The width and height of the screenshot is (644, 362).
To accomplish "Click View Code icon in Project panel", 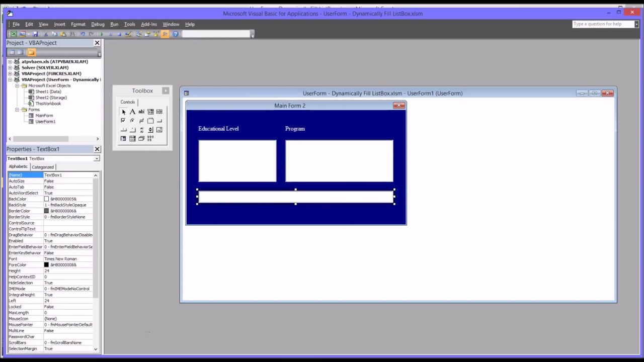I will click(12, 53).
